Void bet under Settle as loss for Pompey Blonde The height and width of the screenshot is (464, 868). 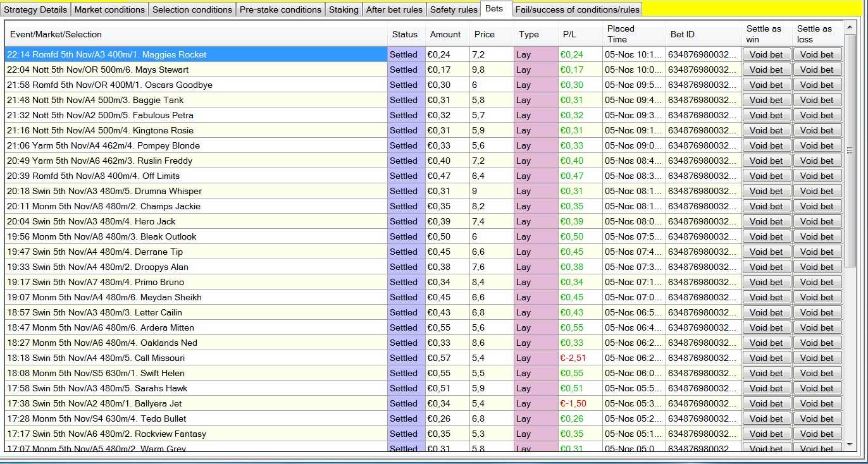817,145
